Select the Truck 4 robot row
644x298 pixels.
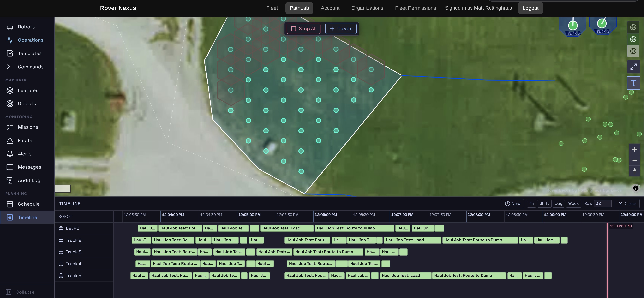click(84, 264)
